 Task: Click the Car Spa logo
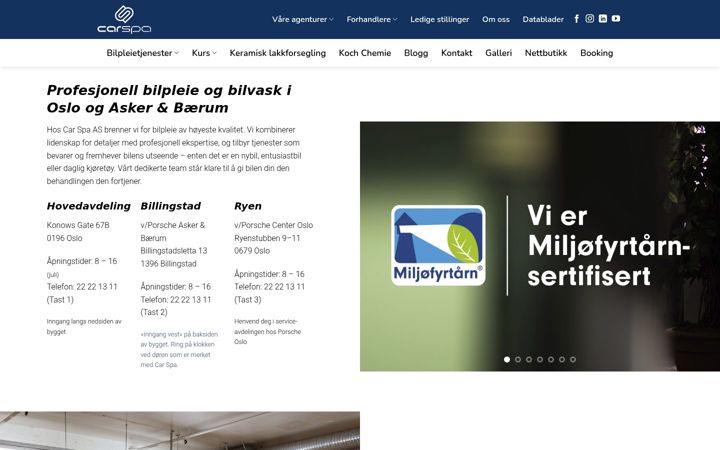[124, 19]
